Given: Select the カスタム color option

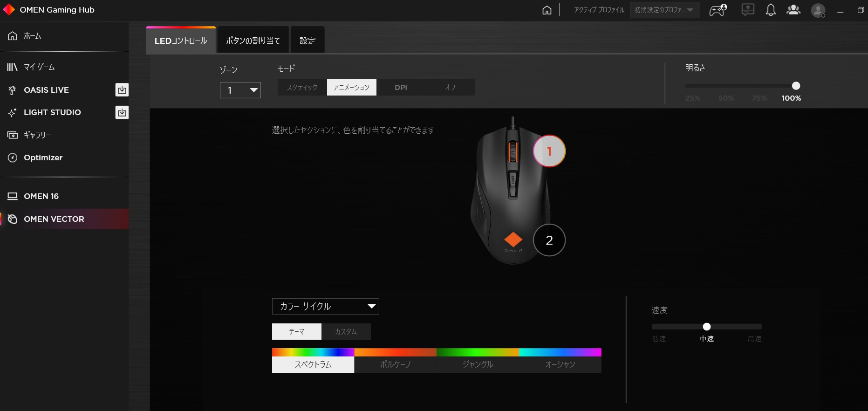Looking at the screenshot, I should tap(346, 332).
